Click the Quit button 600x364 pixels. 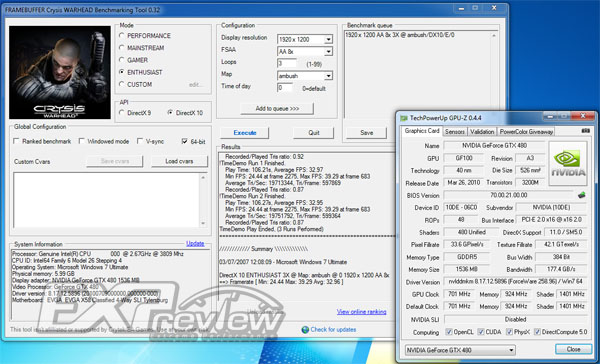tap(313, 133)
